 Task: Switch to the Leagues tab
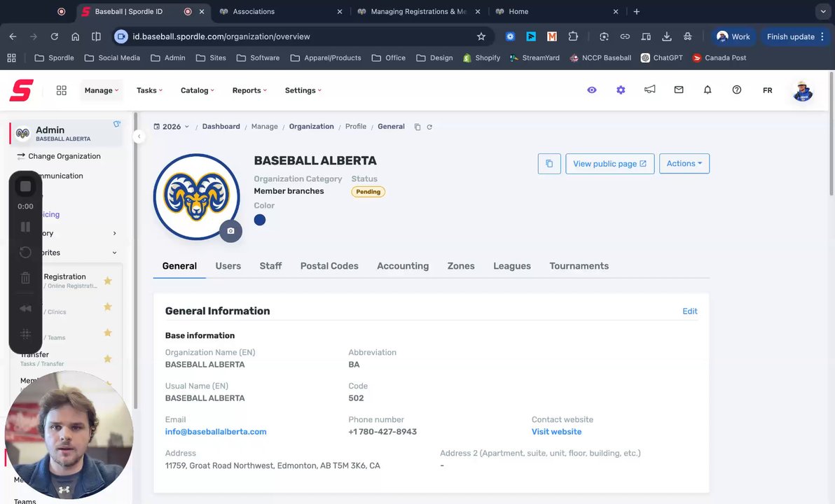(512, 266)
